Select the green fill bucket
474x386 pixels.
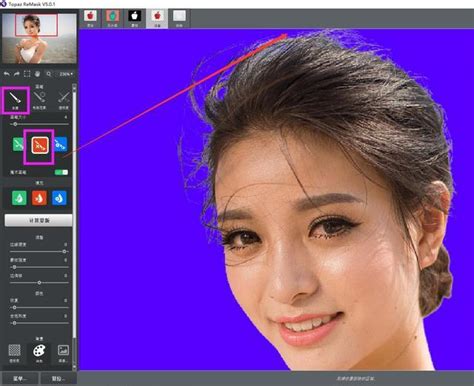coord(19,198)
